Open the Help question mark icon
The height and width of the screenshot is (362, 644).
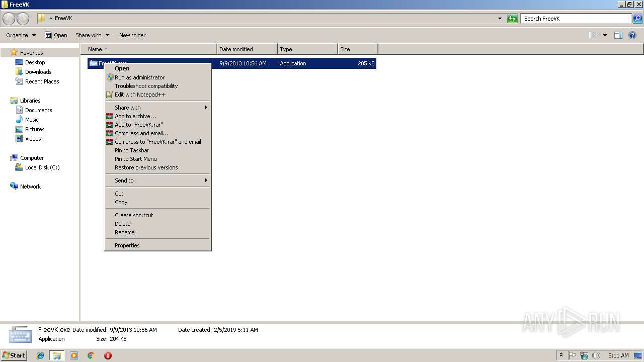pos(633,35)
